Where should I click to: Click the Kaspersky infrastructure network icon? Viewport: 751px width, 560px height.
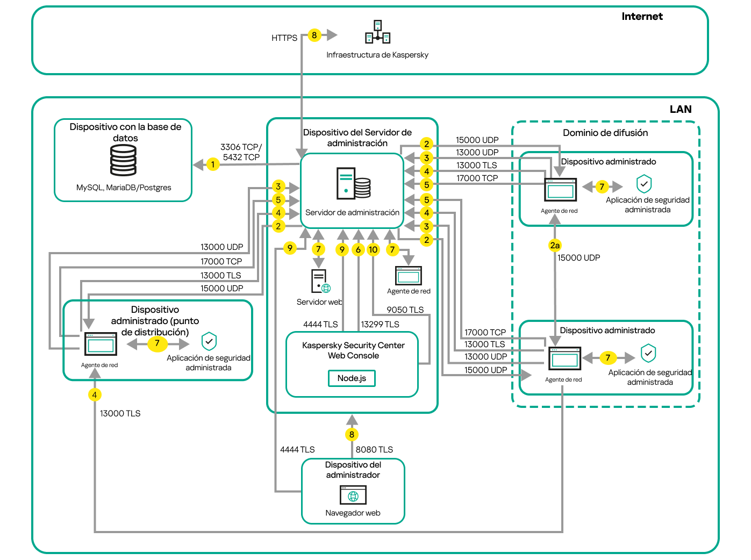377,32
